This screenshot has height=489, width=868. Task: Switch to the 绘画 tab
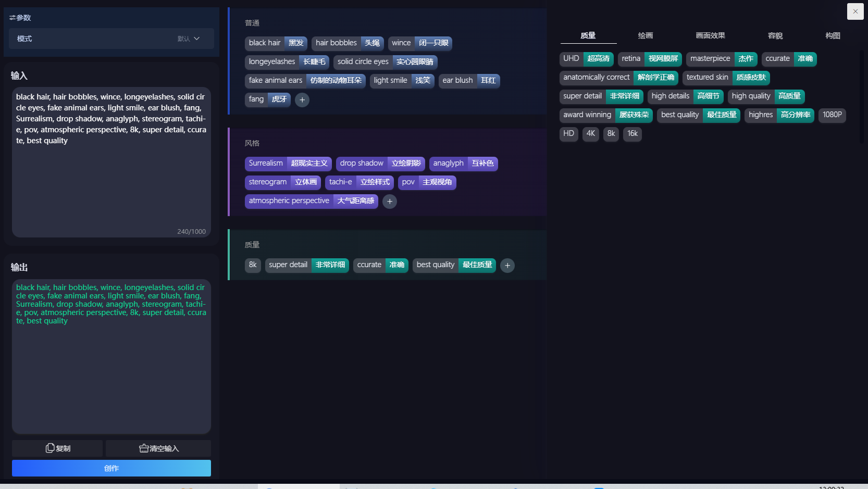point(645,35)
